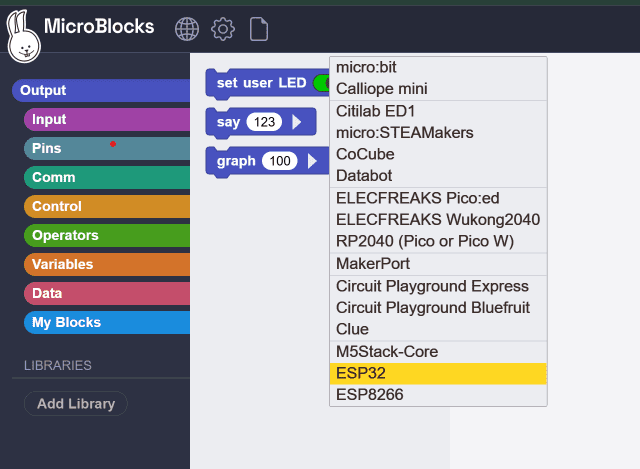
Task: Open the file menu icon
Action: click(259, 29)
